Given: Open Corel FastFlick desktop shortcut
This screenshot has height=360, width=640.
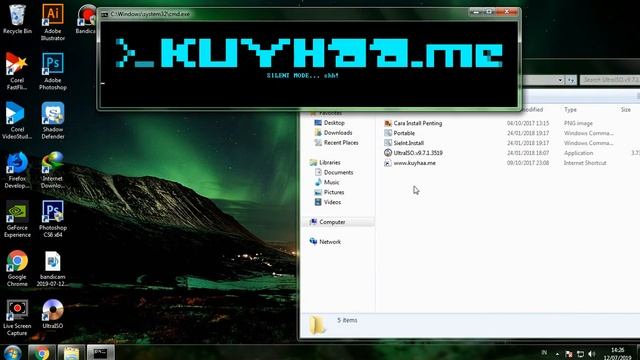Looking at the screenshot, I should pos(17,71).
